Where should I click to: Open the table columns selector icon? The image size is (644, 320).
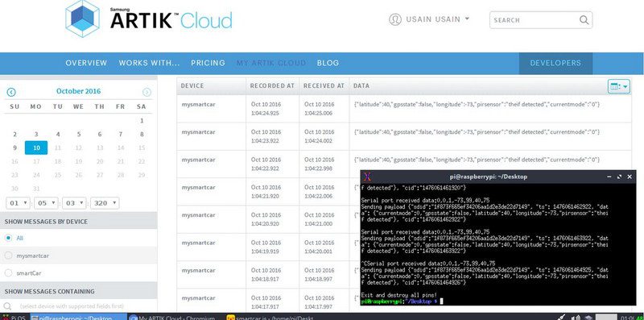pos(618,86)
